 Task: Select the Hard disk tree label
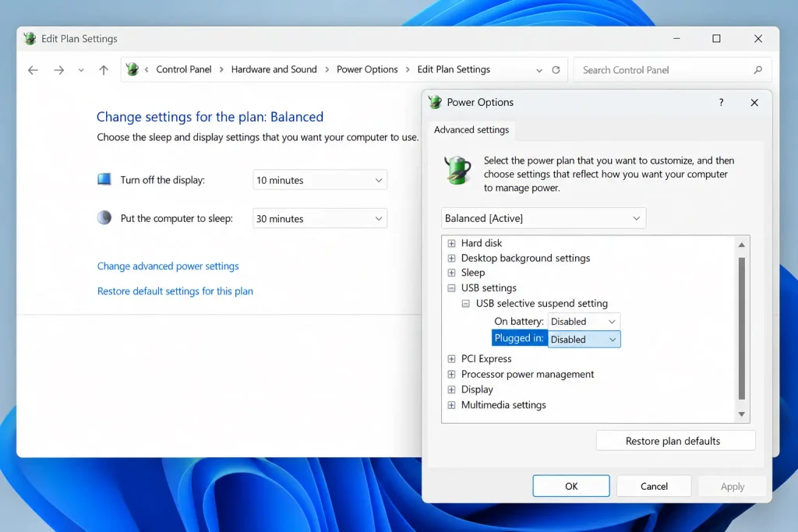tap(482, 243)
